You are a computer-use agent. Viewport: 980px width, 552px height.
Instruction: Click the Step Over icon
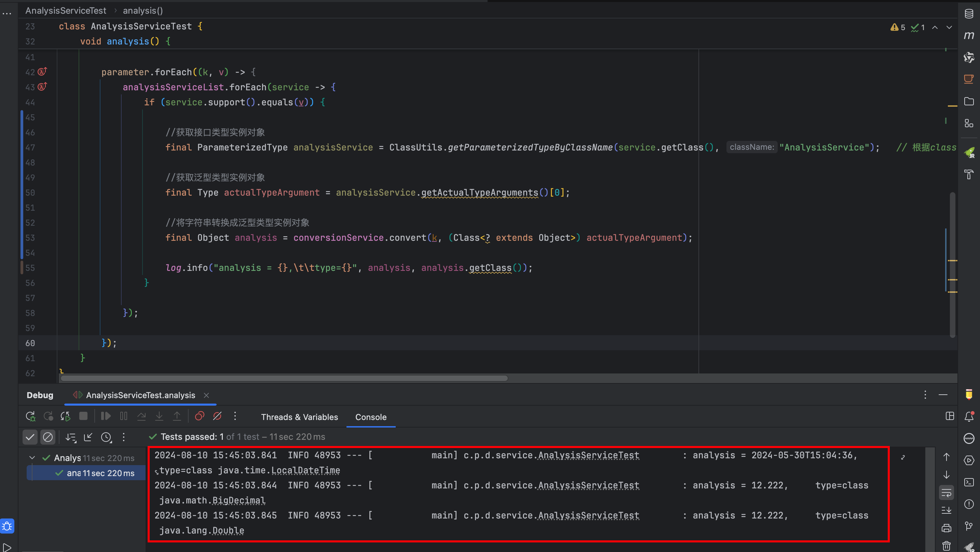[x=141, y=416]
